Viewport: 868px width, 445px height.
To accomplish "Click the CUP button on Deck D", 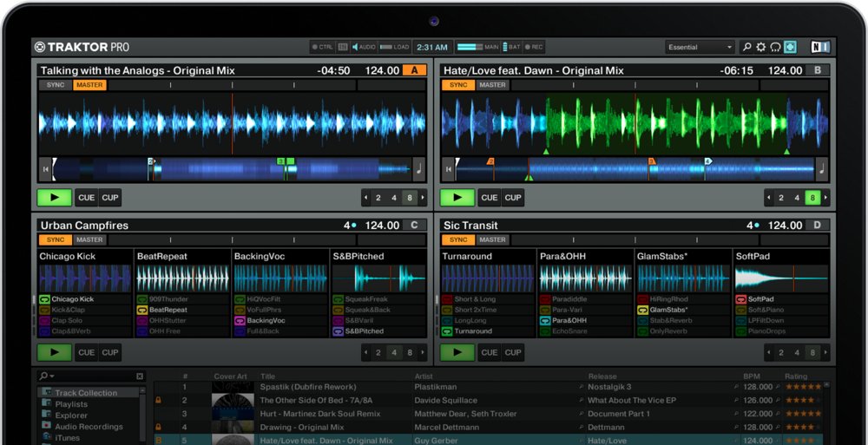I will coord(513,352).
